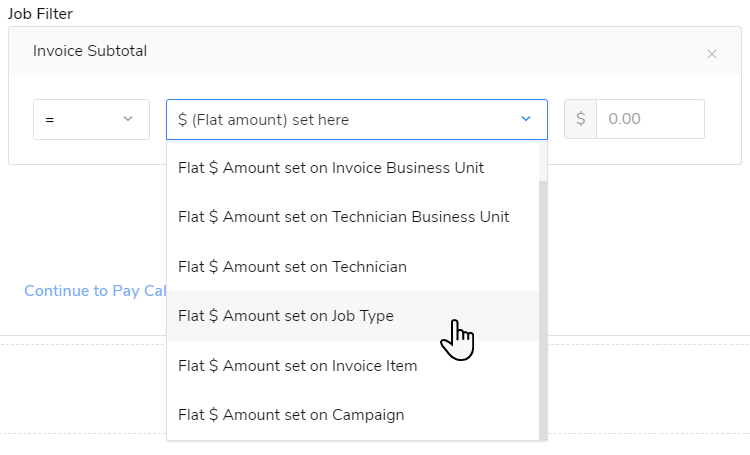Close the Invoice Subtotal filter with X
Screen dimensions: 750x455
click(x=712, y=54)
